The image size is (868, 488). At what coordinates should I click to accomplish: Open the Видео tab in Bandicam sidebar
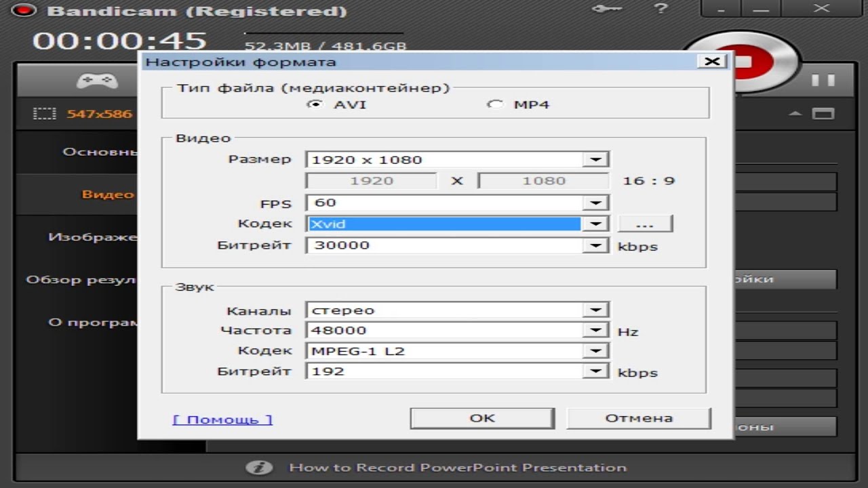click(x=76, y=195)
